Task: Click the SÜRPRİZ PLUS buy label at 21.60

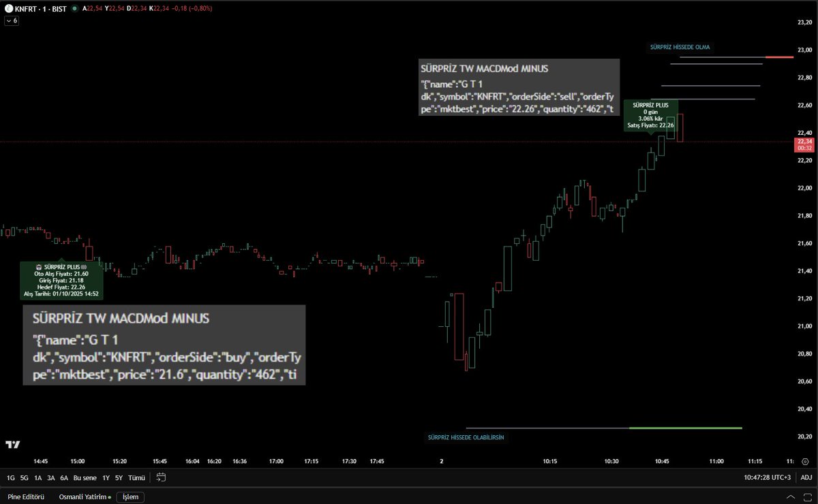Action: (x=61, y=280)
